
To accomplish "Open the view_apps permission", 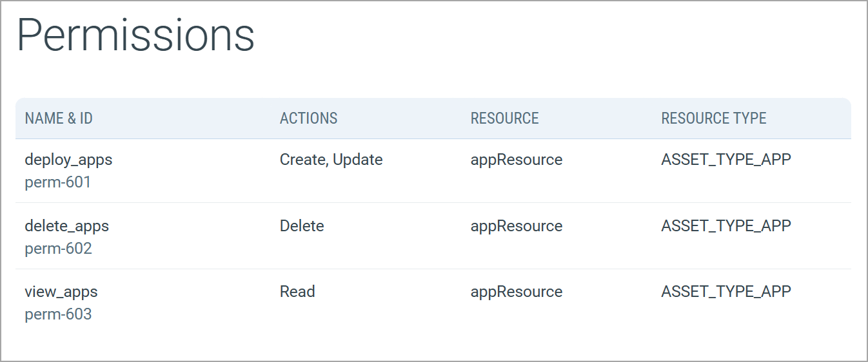I will [61, 292].
